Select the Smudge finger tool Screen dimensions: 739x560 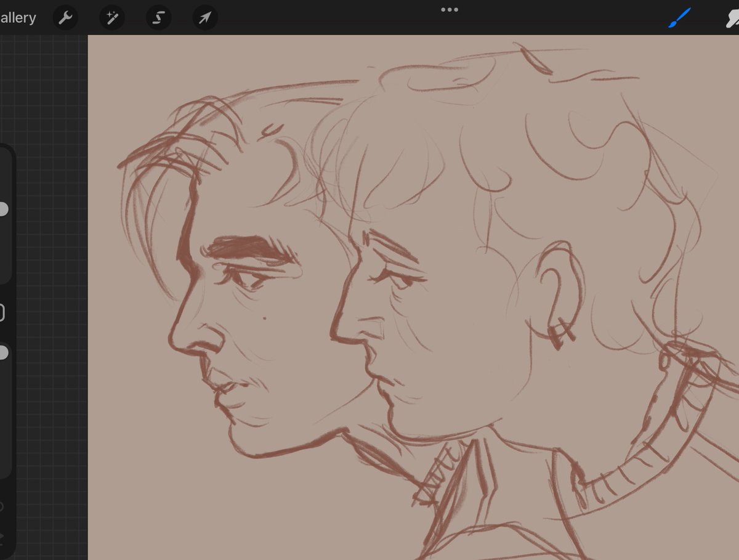[732, 18]
